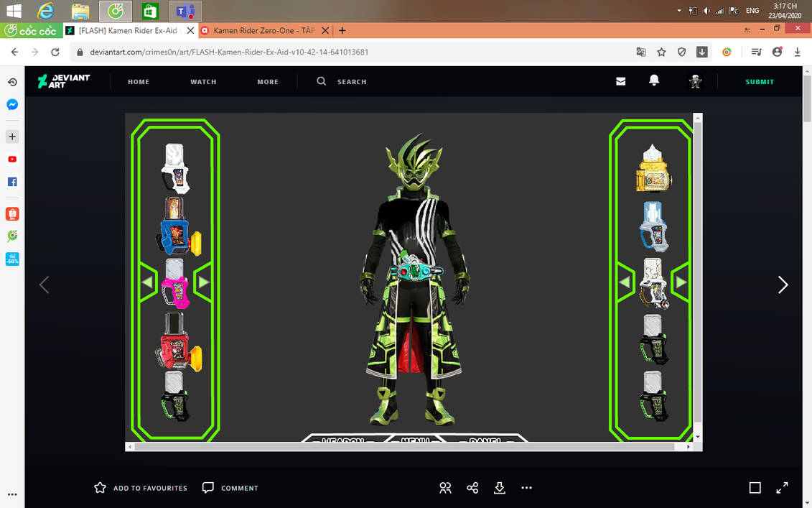This screenshot has height=508, width=812.
Task: Click right panel's right green arrow
Action: (x=681, y=282)
